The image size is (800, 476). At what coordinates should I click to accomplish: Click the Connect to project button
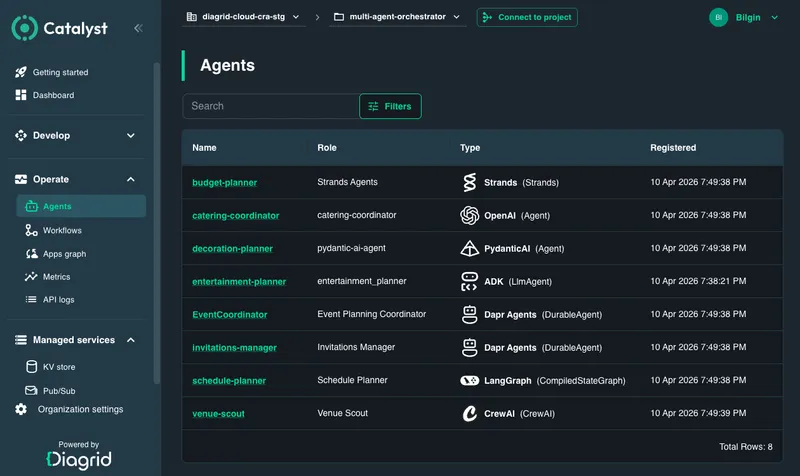pyautogui.click(x=527, y=17)
